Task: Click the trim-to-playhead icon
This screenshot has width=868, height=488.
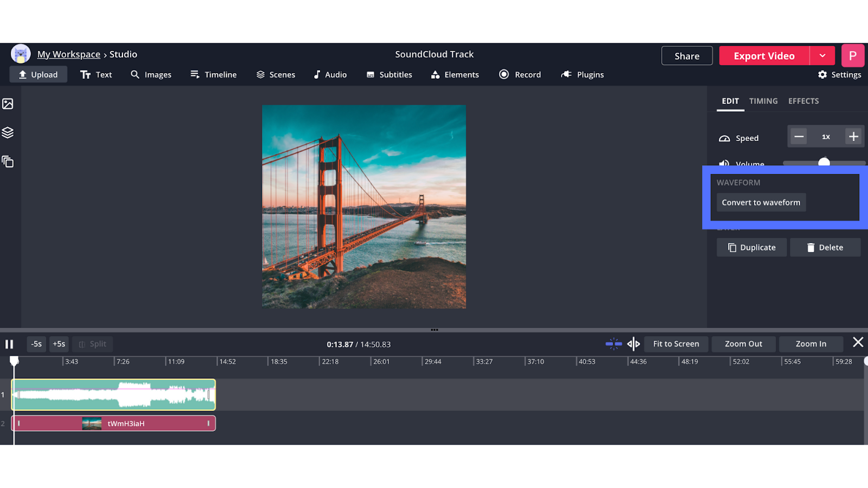Action: point(634,344)
